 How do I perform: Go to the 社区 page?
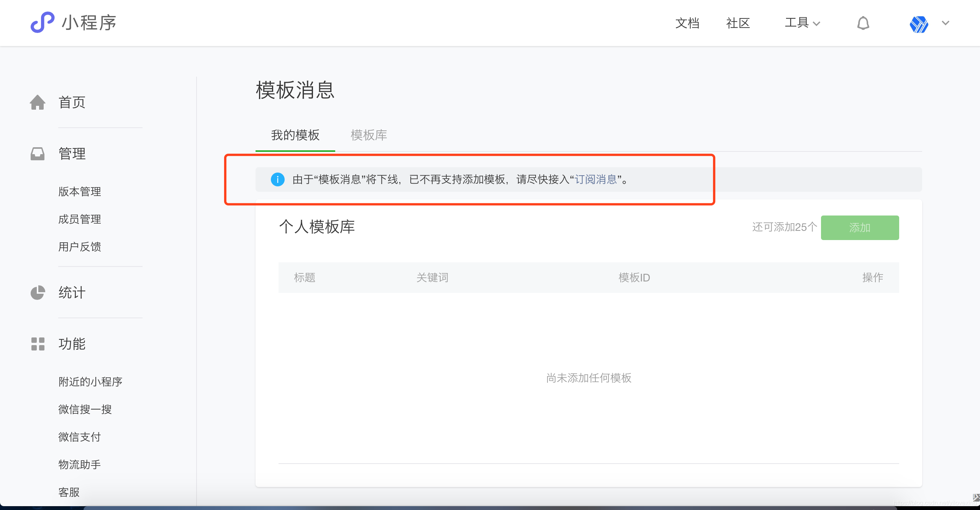tap(738, 23)
